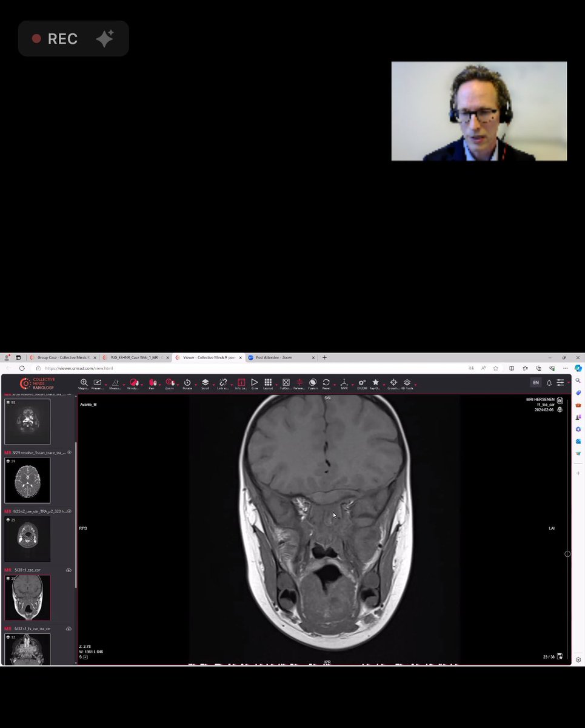Click the viewport slice scroll handle

tap(567, 554)
